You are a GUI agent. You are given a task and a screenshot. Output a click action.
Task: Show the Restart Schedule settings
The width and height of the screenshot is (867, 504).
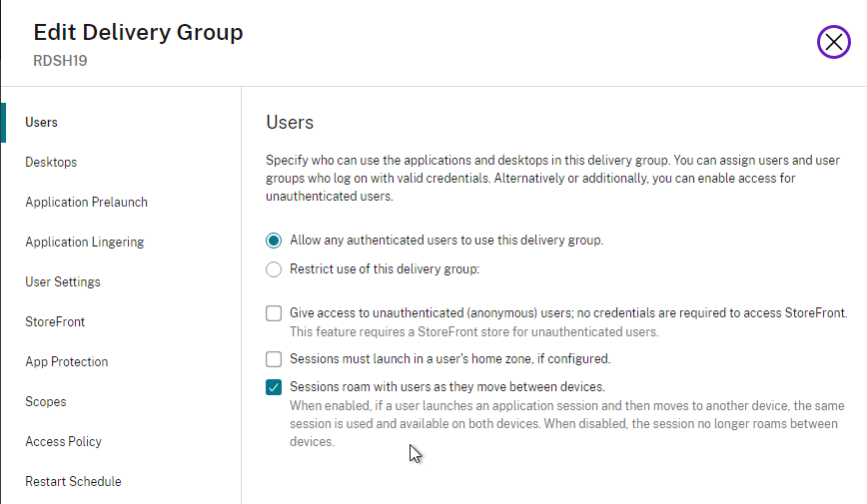tap(73, 481)
